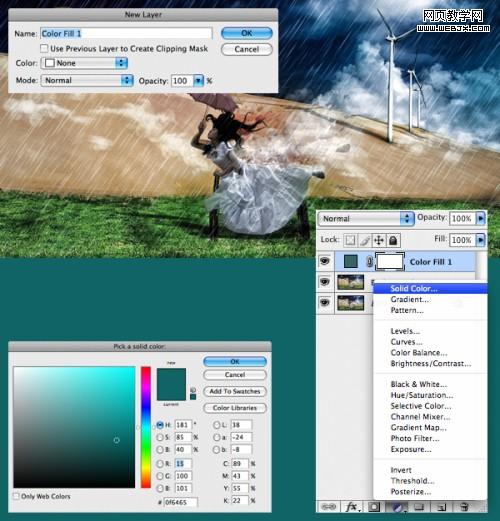Select the Color Fill 1 white mask thumbnail

(x=390, y=261)
